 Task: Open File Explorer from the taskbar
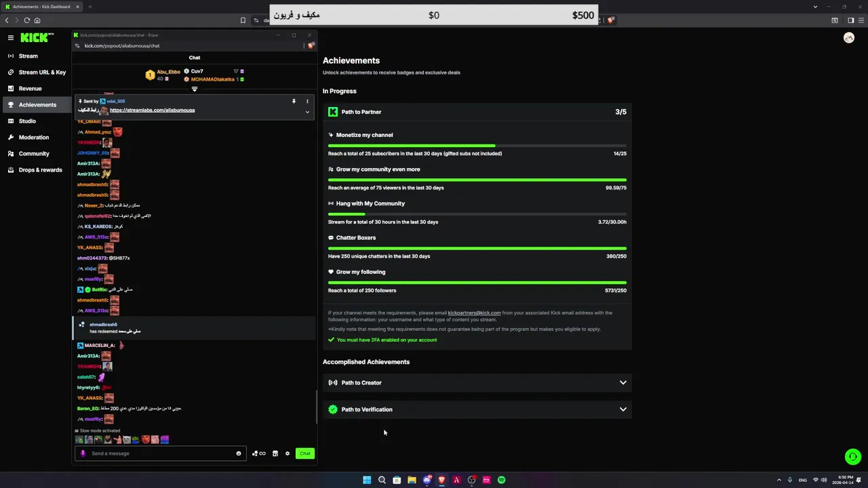412,480
